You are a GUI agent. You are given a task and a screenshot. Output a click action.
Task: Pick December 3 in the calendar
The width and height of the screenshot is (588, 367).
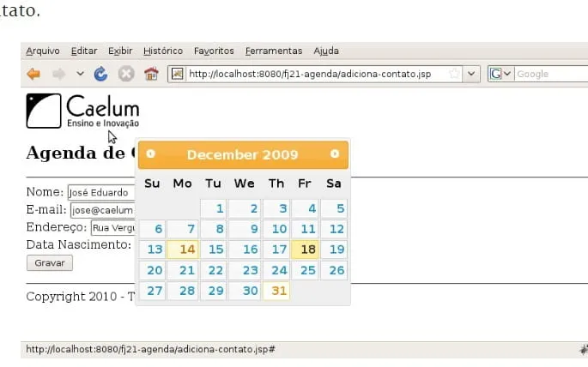[x=276, y=208]
